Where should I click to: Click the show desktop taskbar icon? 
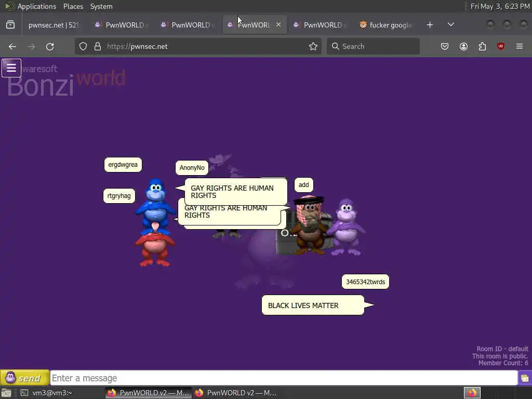[6, 393]
